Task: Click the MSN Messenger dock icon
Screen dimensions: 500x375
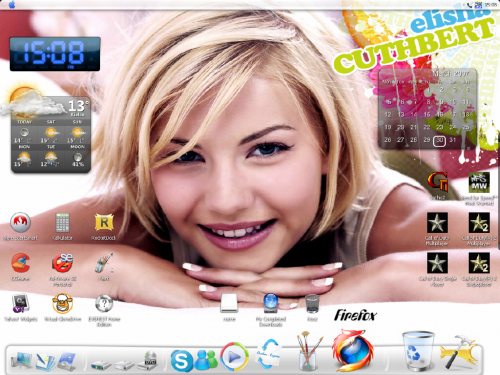Action: pyautogui.click(x=207, y=359)
